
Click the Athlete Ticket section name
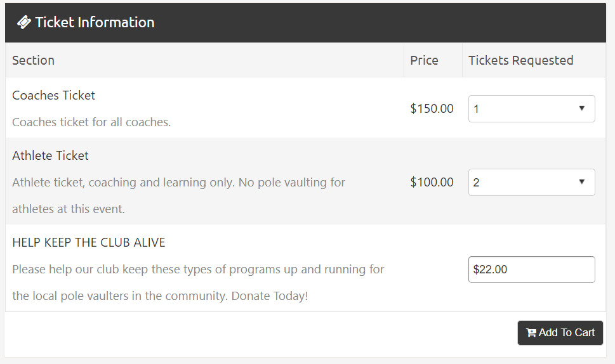coord(50,155)
